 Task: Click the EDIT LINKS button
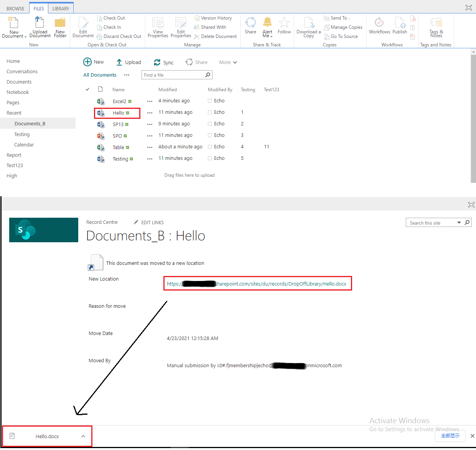tap(152, 222)
